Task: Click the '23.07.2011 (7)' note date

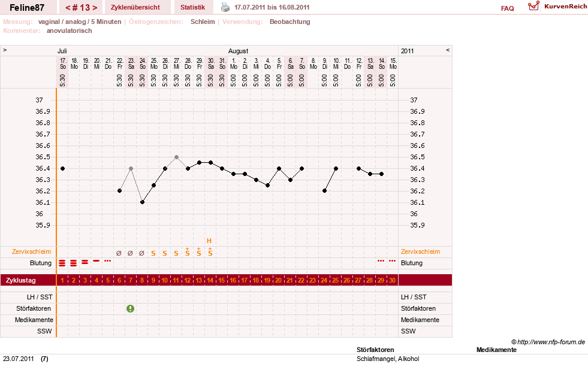Action: (x=26, y=359)
